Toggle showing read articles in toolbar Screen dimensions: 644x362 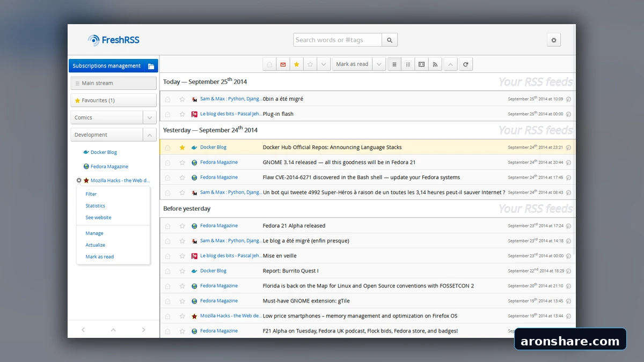269,64
